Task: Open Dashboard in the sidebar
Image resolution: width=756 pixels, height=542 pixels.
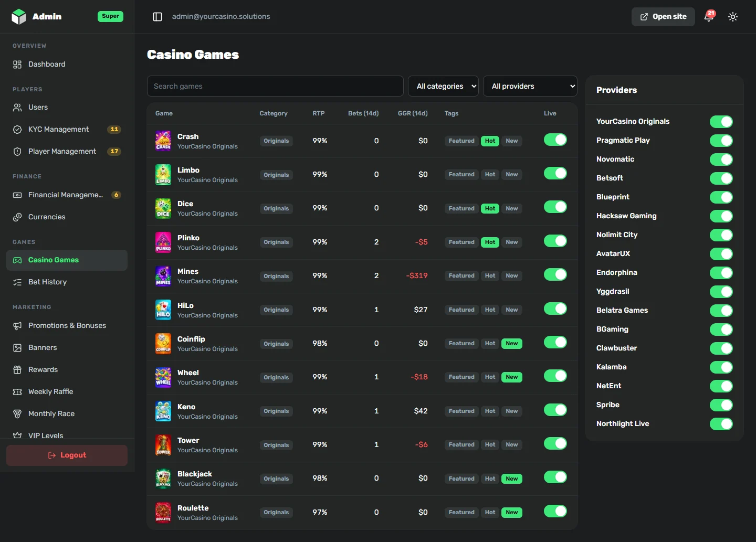Action: 67,64
